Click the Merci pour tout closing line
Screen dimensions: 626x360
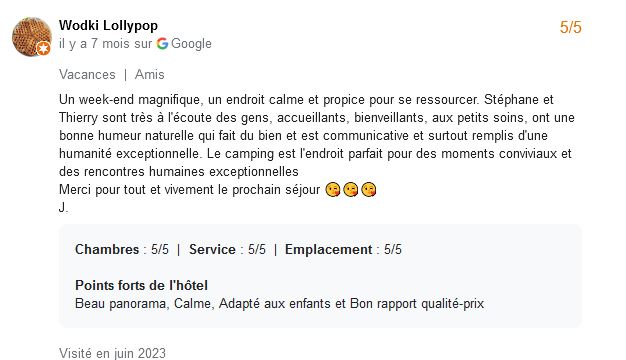(190, 190)
